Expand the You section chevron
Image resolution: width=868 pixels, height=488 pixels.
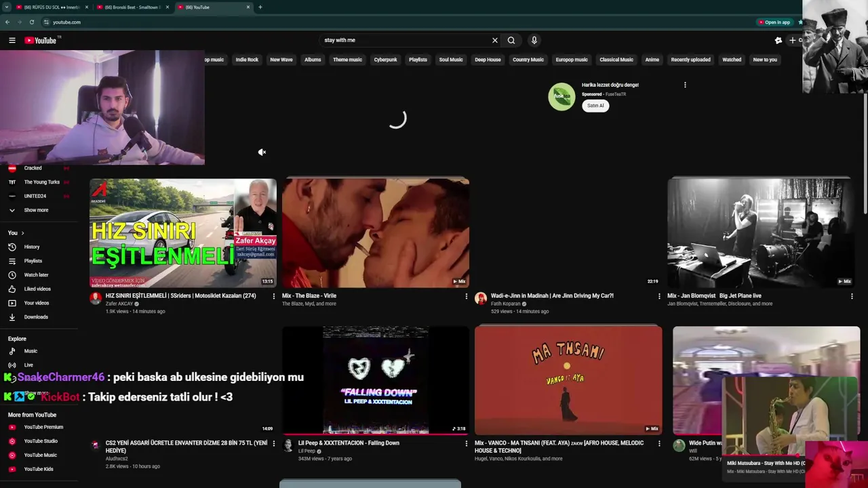pyautogui.click(x=22, y=233)
